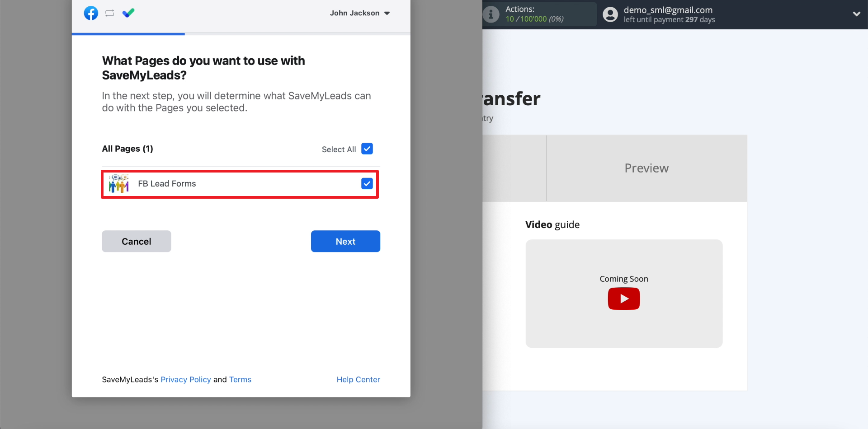Expand the account menu chevron in SaveMyLeads header
This screenshot has height=429, width=868.
click(856, 14)
